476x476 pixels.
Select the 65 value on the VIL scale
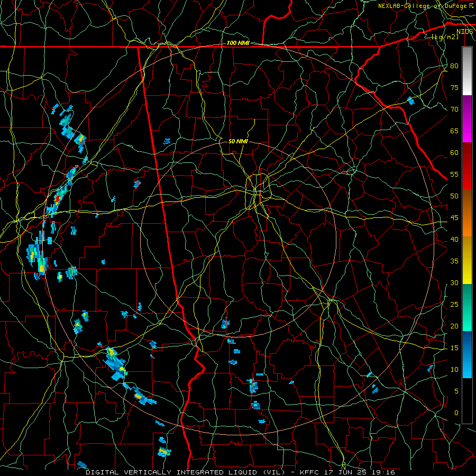tap(454, 131)
